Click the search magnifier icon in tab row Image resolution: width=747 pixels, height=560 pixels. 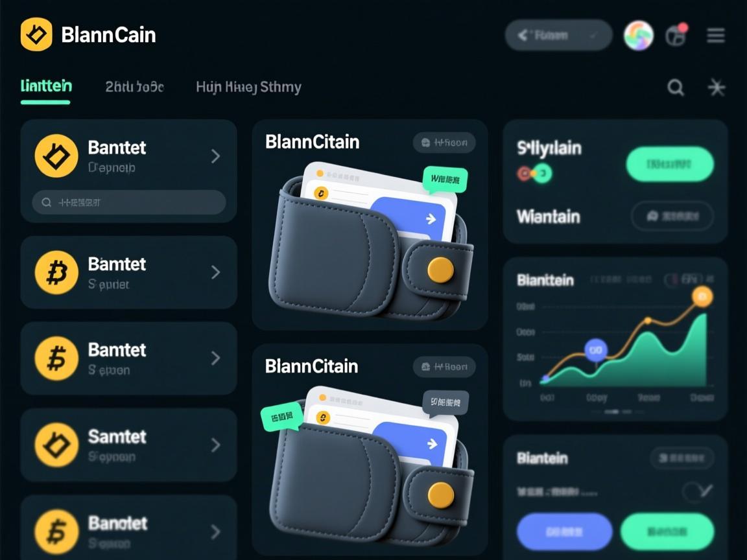coord(676,87)
